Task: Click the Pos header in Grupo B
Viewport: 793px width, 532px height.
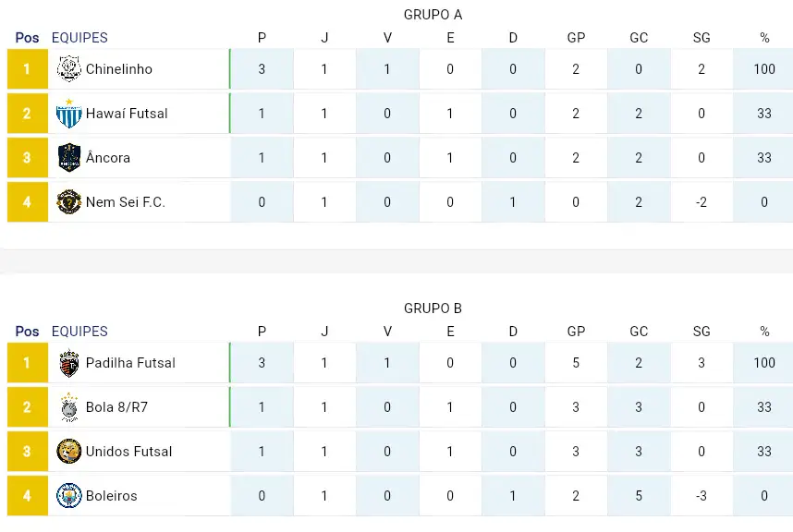Action: click(x=28, y=332)
